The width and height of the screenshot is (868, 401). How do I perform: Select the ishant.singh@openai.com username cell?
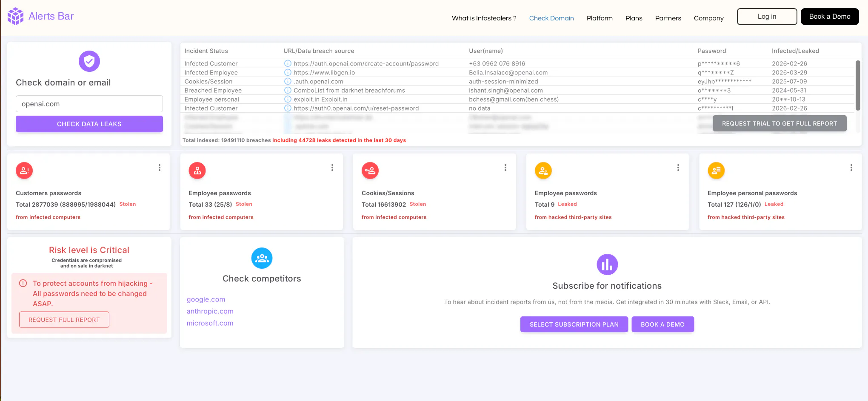pos(506,90)
